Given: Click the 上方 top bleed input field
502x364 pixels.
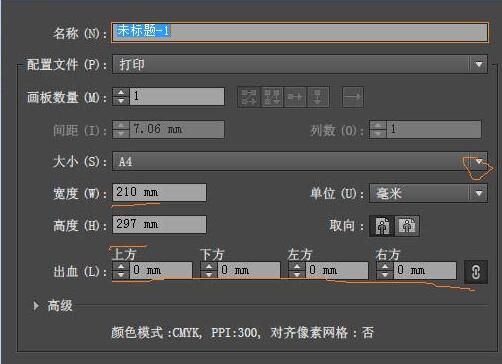Looking at the screenshot, I should (x=161, y=270).
